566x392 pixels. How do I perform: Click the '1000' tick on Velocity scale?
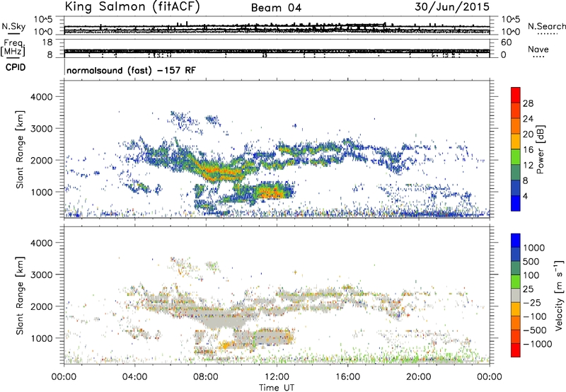tap(533, 248)
